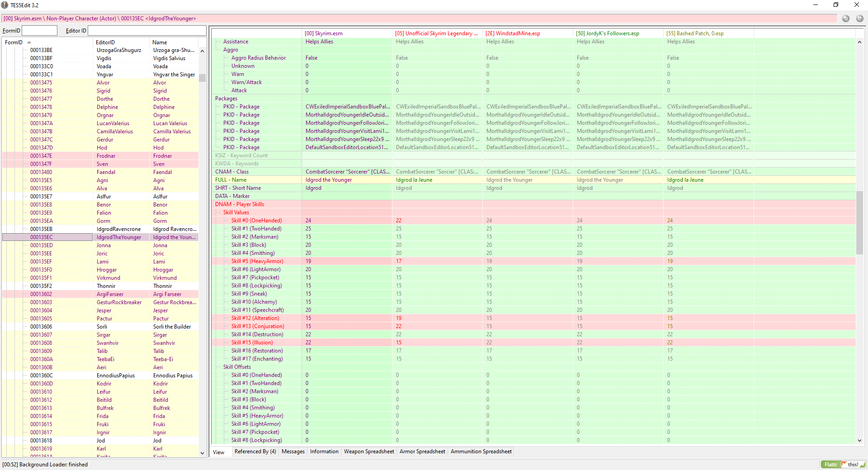Select record 0001347A LucanValerius
The image size is (868, 470).
(100, 123)
